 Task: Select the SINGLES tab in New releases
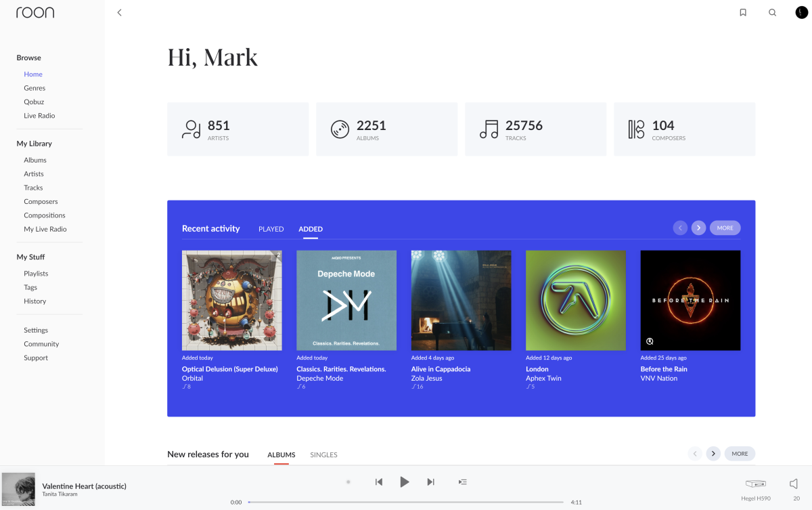[x=323, y=454]
